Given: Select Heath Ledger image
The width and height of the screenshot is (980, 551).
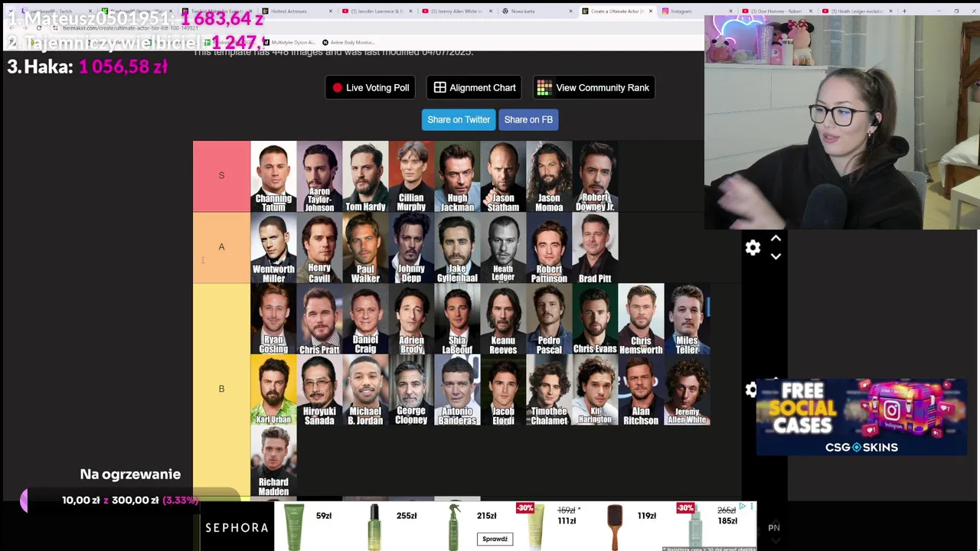Looking at the screenshot, I should [x=503, y=247].
